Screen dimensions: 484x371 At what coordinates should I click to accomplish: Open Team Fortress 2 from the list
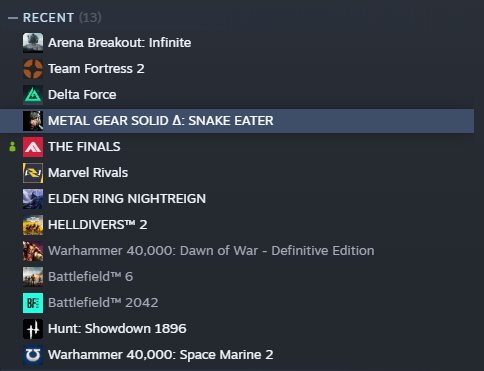237,69
